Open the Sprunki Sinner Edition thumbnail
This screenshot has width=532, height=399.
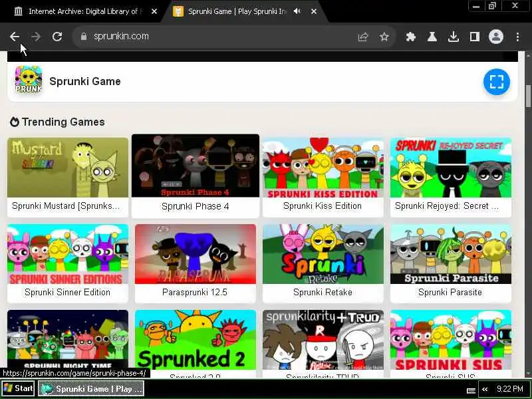[x=68, y=254]
